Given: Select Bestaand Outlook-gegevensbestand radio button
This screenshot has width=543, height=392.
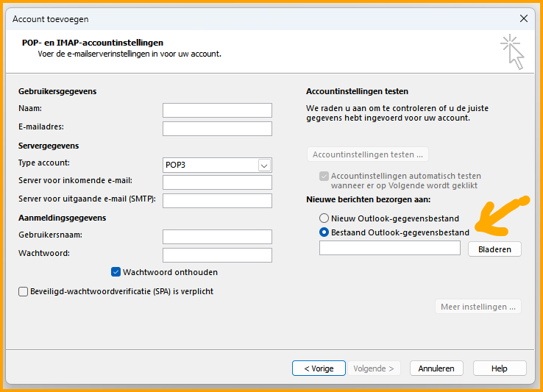Looking at the screenshot, I should (x=324, y=232).
